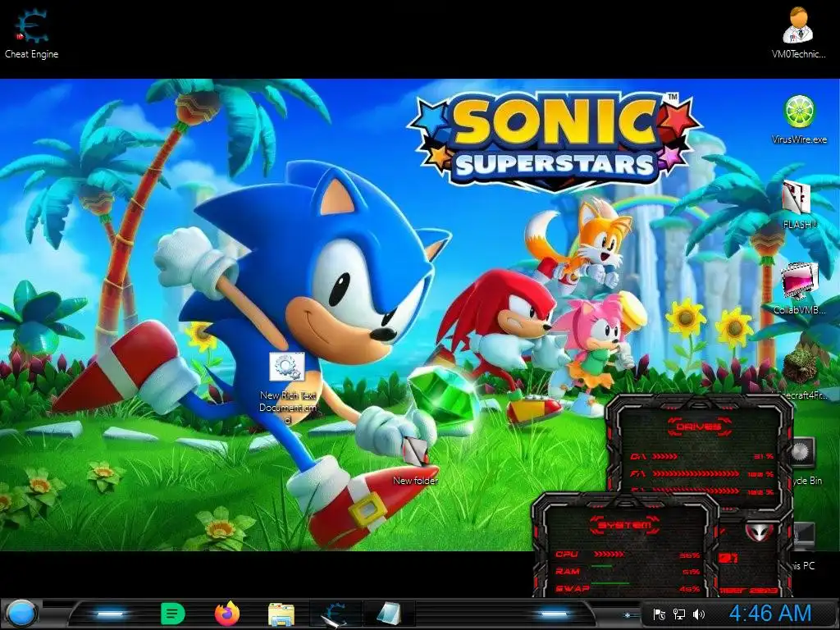Open the Cheat Engine desktop shortcut

click(x=31, y=33)
